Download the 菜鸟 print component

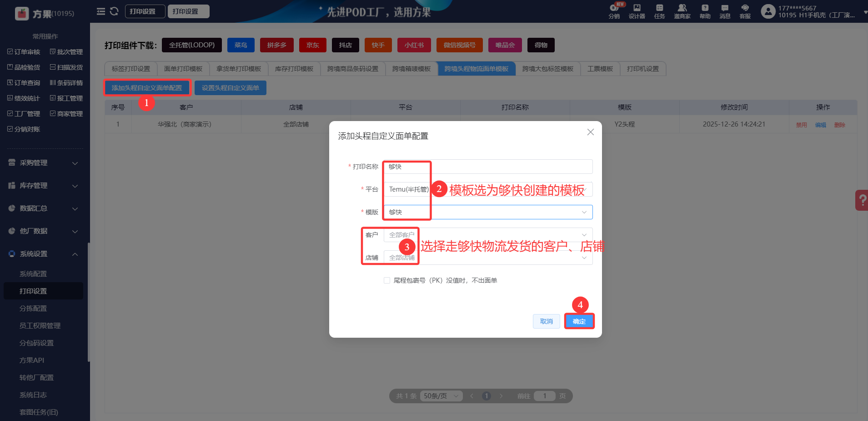(x=241, y=45)
